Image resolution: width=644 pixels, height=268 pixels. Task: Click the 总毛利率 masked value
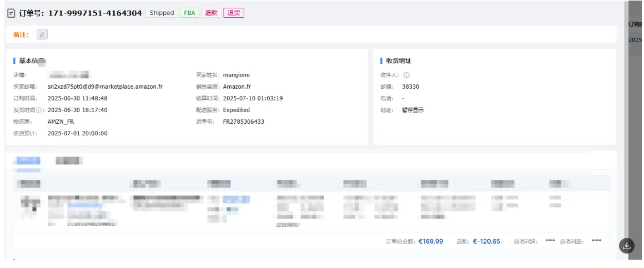pos(597,241)
